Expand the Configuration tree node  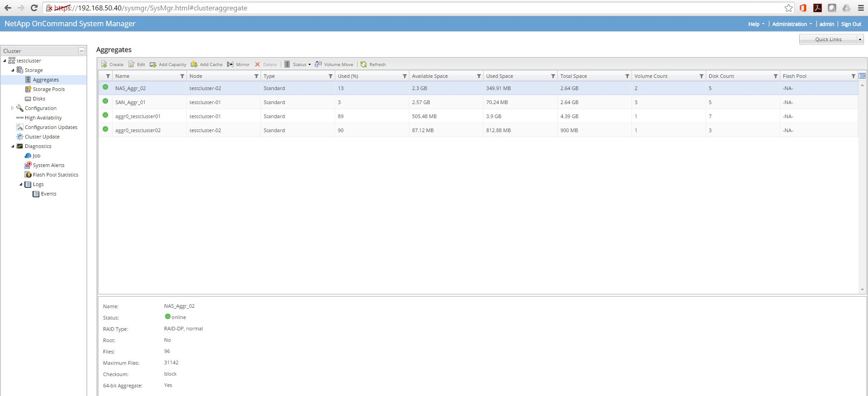tap(12, 108)
